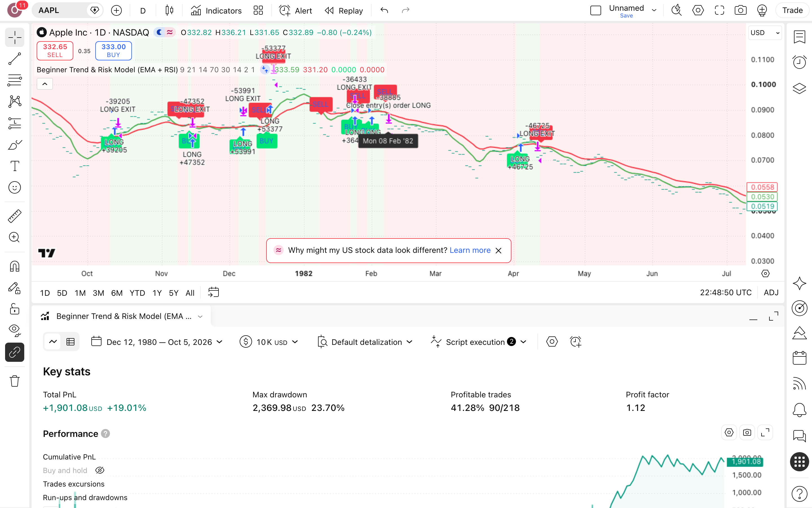The image size is (812, 508).
Task: Open the USD currency dropdown
Action: click(765, 32)
